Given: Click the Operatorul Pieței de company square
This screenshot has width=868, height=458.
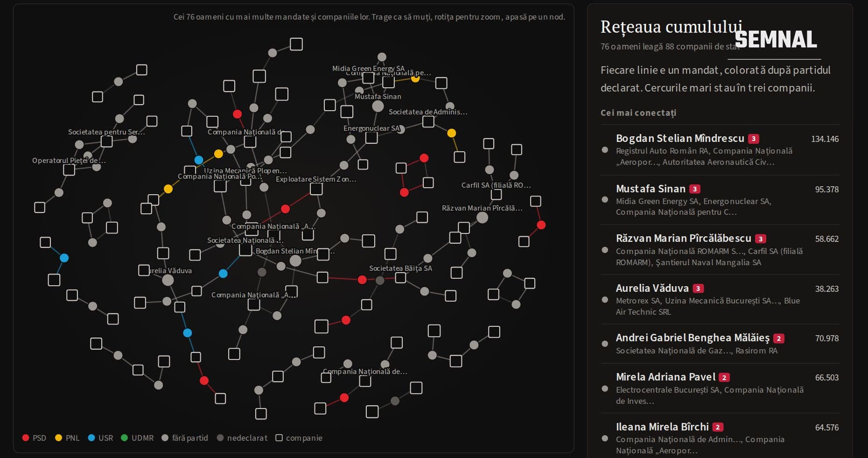Looking at the screenshot, I should point(69,169).
